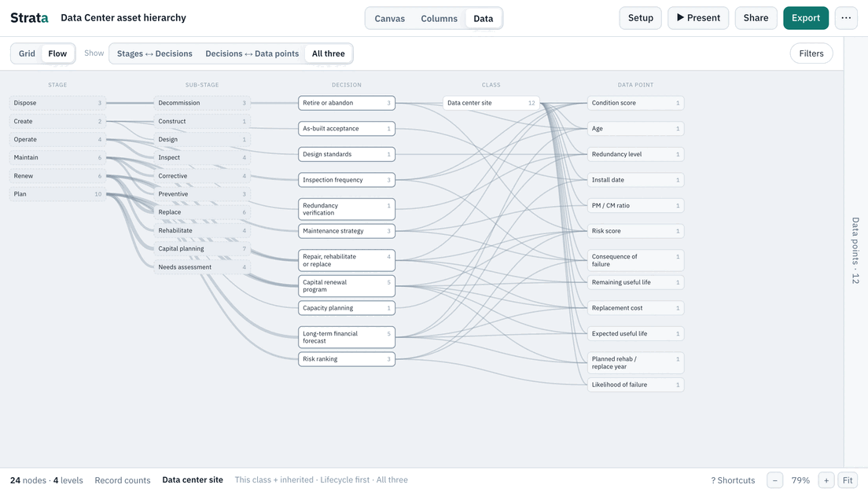Select the Dispose stage node

57,103
